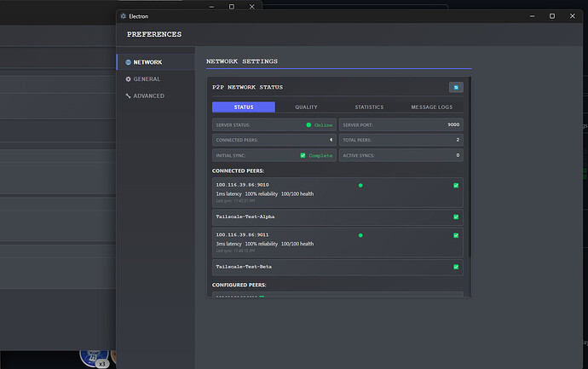The width and height of the screenshot is (588, 369).
Task: Click the Advanced wrench icon in sidebar
Action: coord(128,96)
